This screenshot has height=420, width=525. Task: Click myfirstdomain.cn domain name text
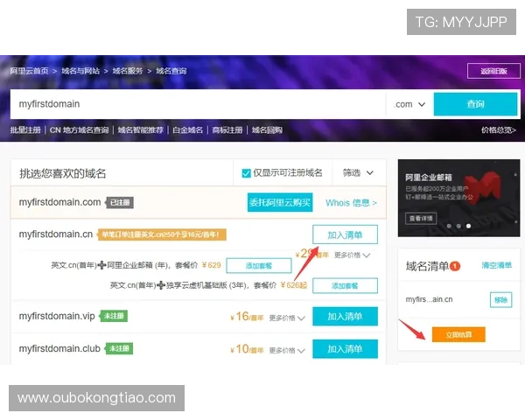point(56,234)
